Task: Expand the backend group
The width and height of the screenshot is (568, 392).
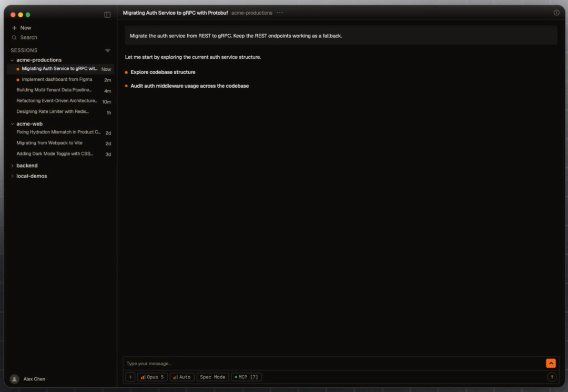Action: coord(12,166)
